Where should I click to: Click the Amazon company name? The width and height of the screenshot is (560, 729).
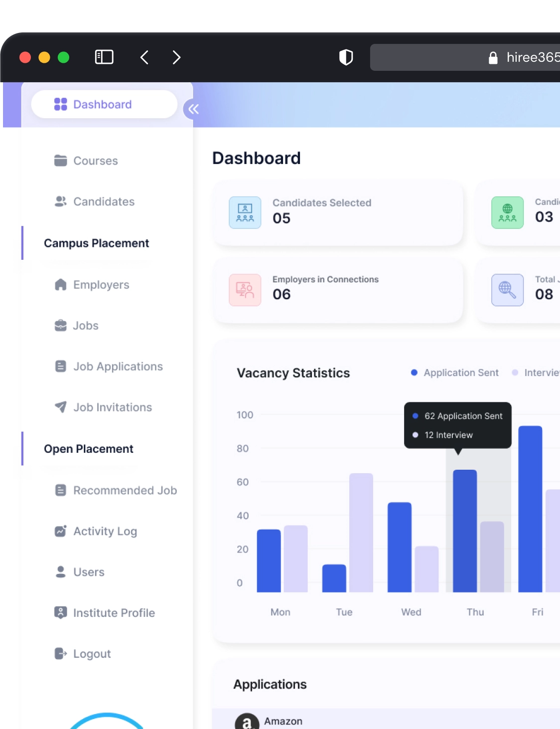(283, 721)
